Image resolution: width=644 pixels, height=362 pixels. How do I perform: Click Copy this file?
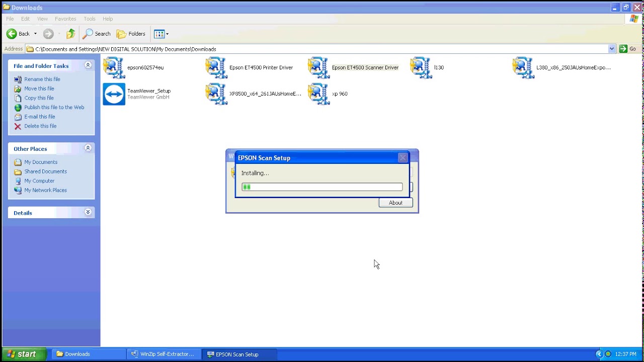(x=39, y=98)
